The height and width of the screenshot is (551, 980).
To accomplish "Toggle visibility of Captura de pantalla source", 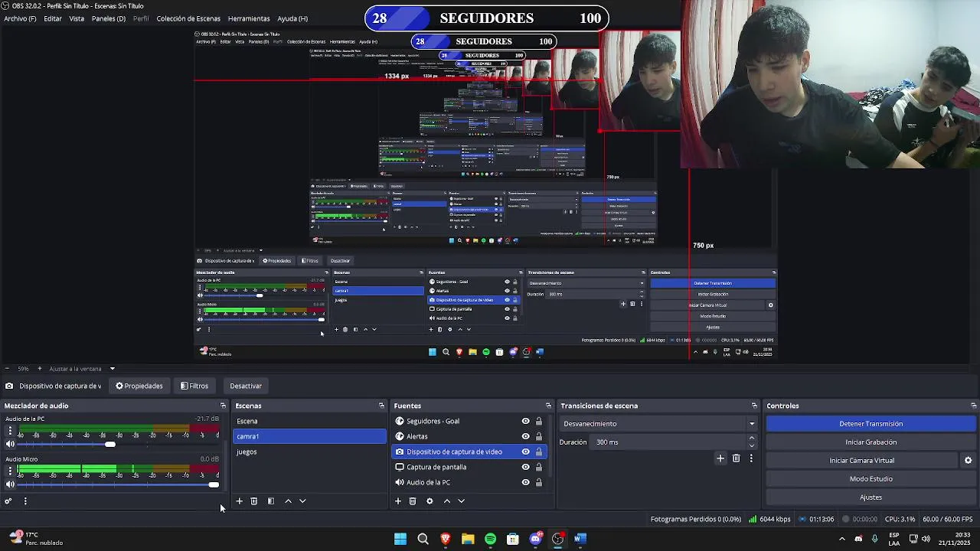I will 525,467.
